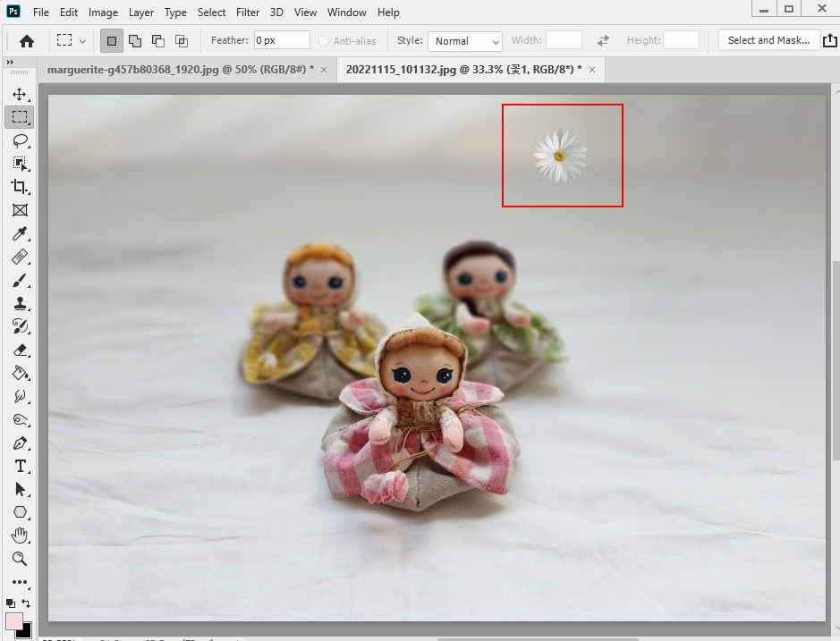Select the Polygon shape tool

20,512
